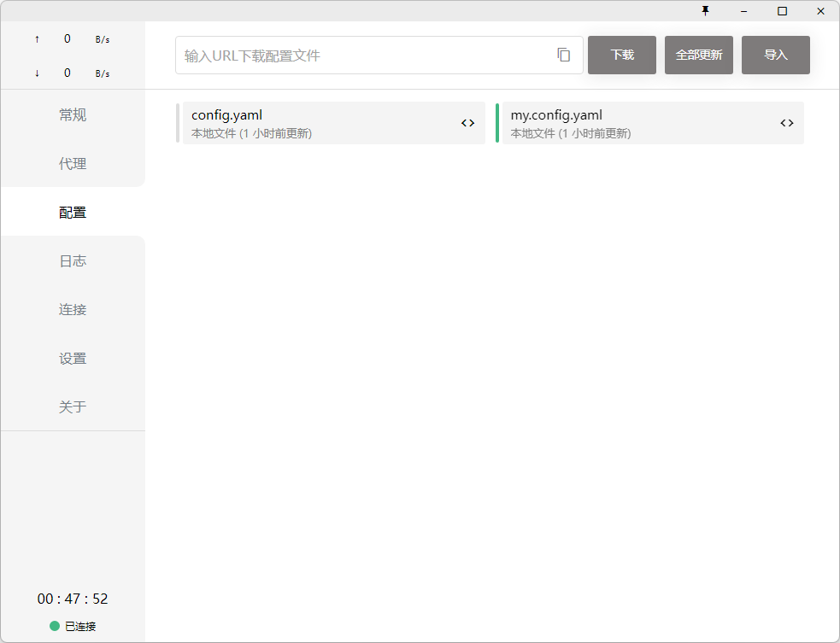The width and height of the screenshot is (840, 643).
Task: Open code editor for my.config.yaml
Action: tap(786, 123)
